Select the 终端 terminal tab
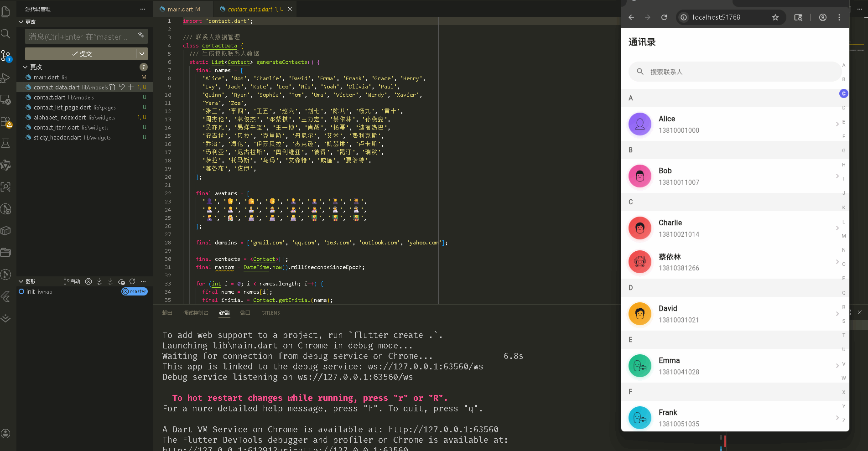The width and height of the screenshot is (868, 451). coord(224,313)
